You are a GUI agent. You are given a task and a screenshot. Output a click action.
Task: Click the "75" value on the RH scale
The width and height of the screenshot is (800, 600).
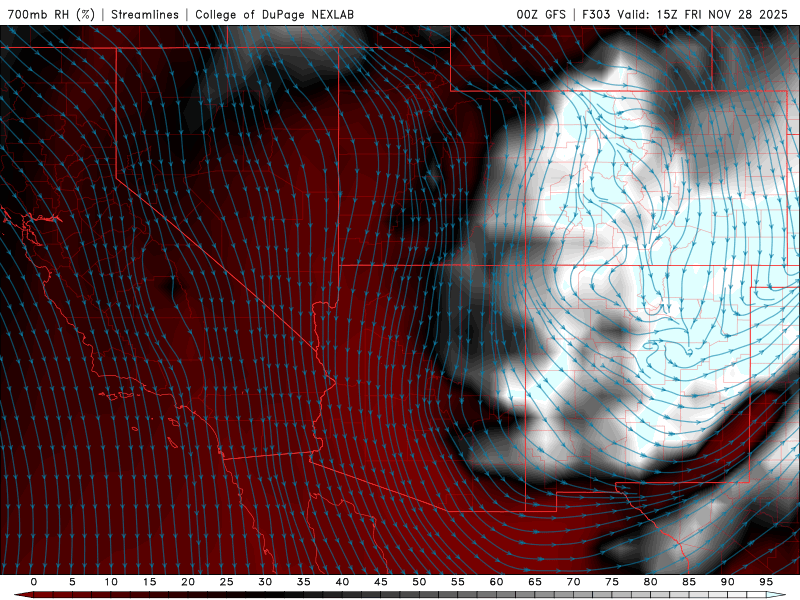612,582
